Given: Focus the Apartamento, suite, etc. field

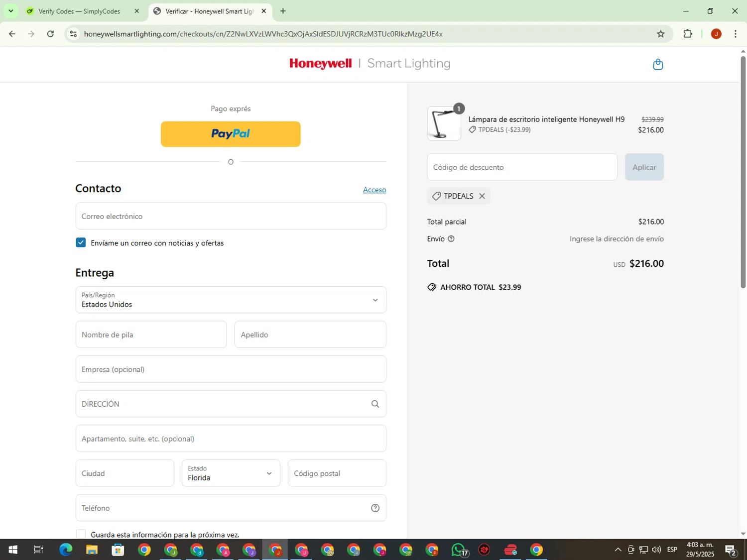Looking at the screenshot, I should [231, 439].
